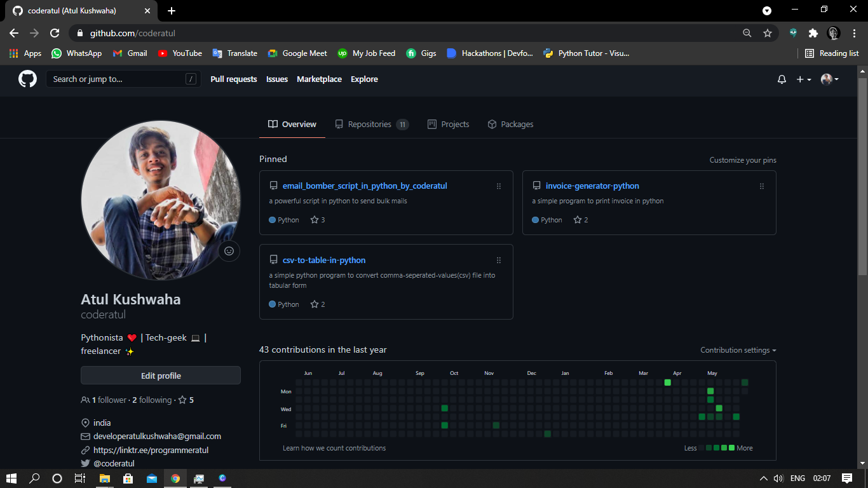
Task: Click the brightest green contribution square in April
Action: pyautogui.click(x=667, y=383)
